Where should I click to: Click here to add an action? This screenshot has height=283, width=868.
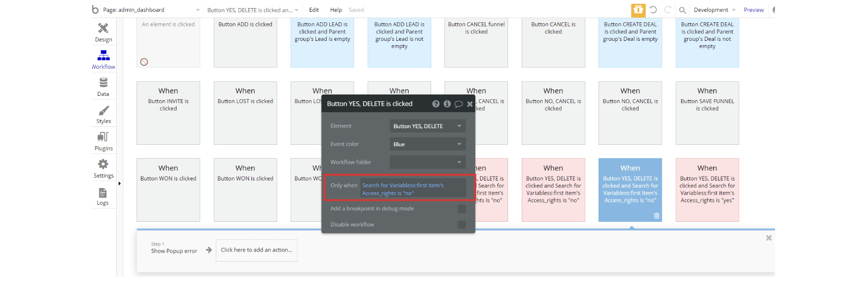point(257,250)
